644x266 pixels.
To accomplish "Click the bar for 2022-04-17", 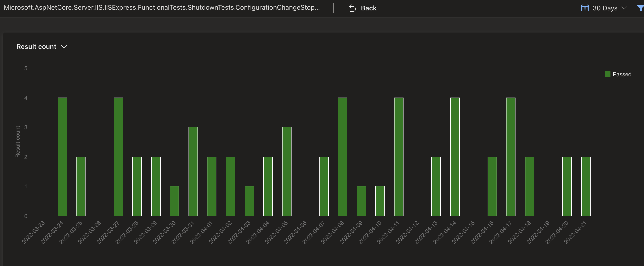I will click(x=511, y=157).
